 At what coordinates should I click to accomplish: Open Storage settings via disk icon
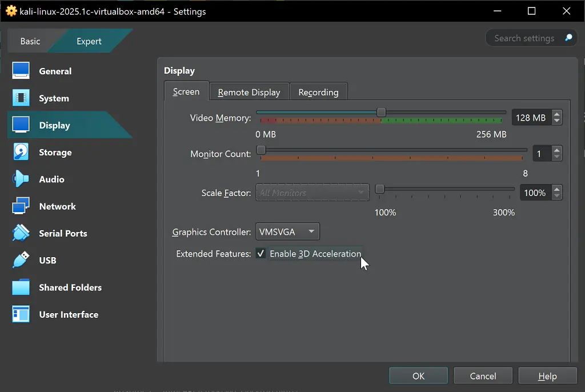tap(21, 152)
